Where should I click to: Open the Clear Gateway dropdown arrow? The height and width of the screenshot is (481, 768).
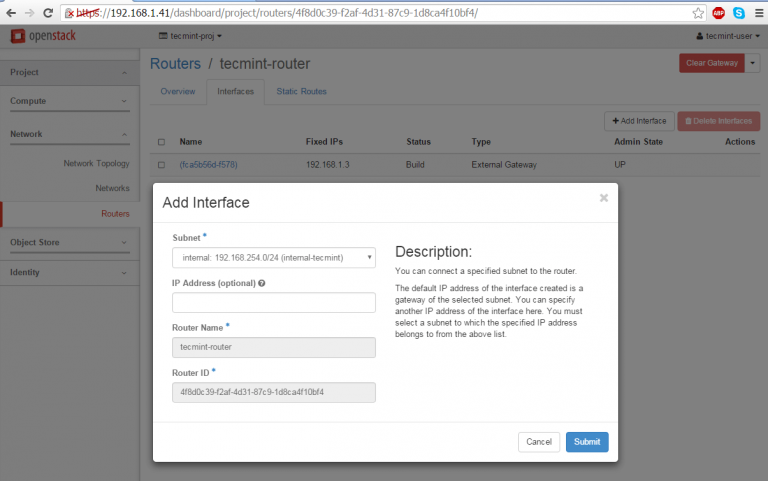[x=752, y=63]
